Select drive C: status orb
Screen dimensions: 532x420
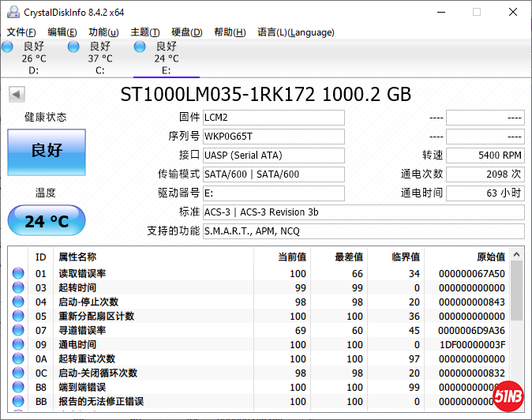click(x=73, y=47)
